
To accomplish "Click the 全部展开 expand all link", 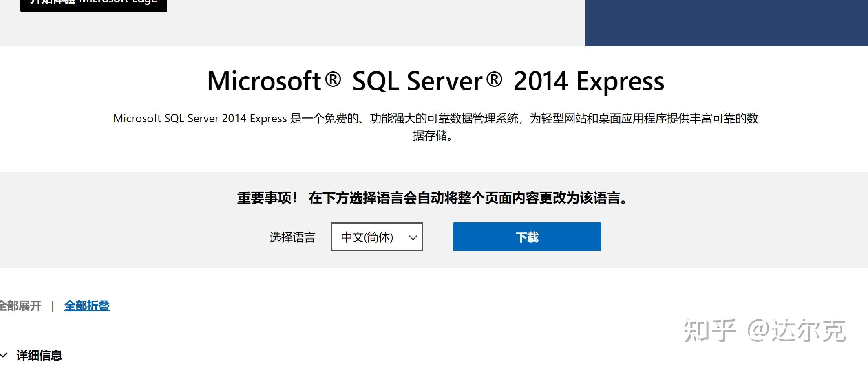I will click(x=20, y=306).
